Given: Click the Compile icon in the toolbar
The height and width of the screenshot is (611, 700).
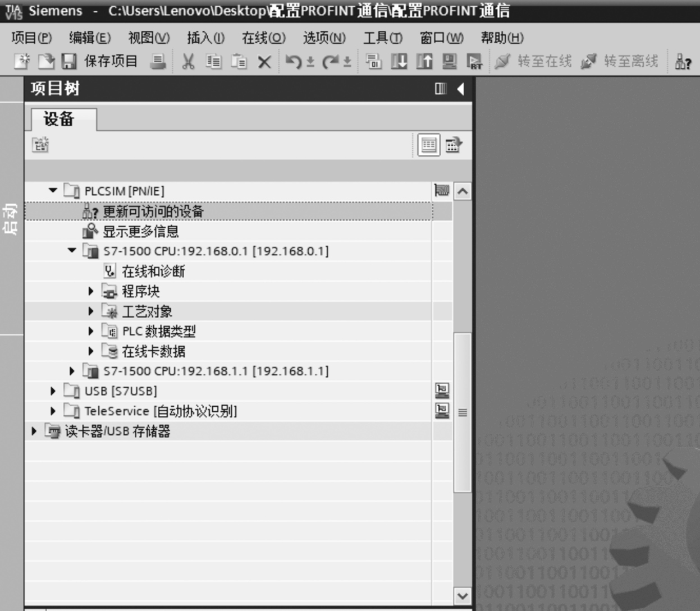Looking at the screenshot, I should (373, 61).
